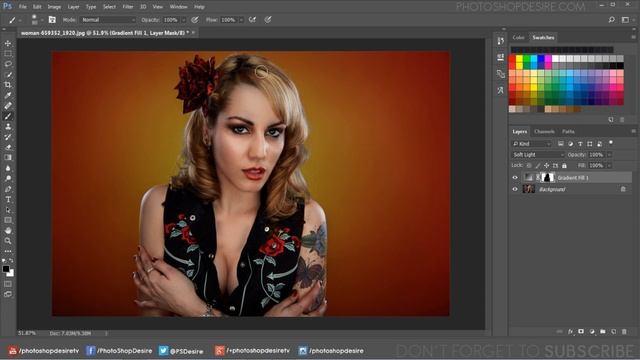Select the Pen tool

click(x=8, y=189)
